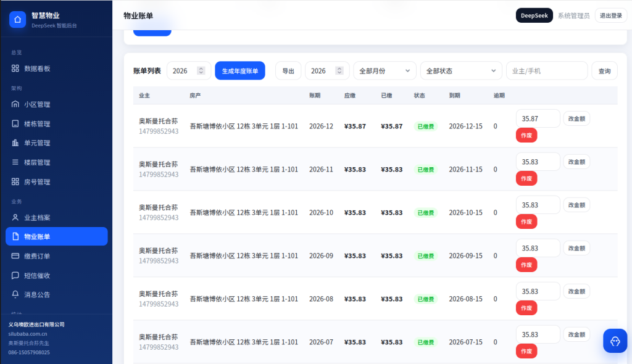Click the 小区管理 building icon
The width and height of the screenshot is (632, 364).
coord(15,104)
